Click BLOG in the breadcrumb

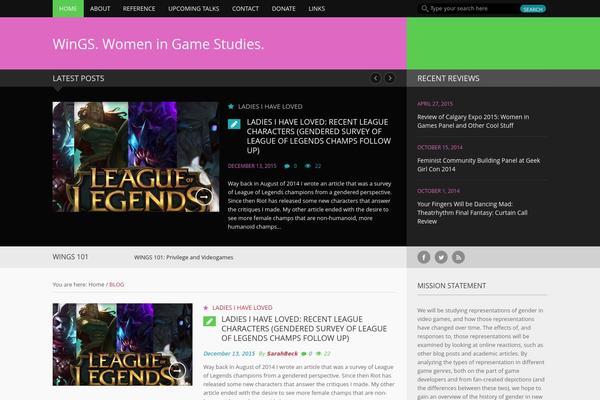[116, 284]
